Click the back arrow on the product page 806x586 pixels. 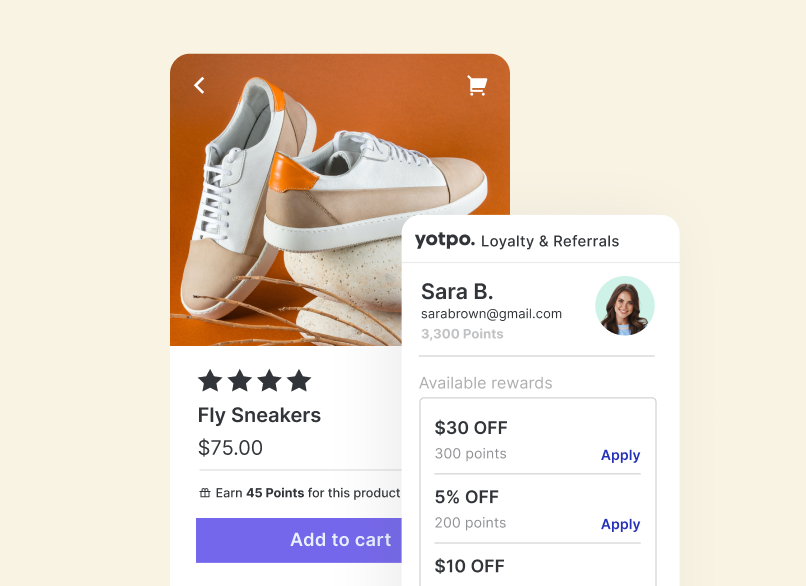click(x=199, y=85)
